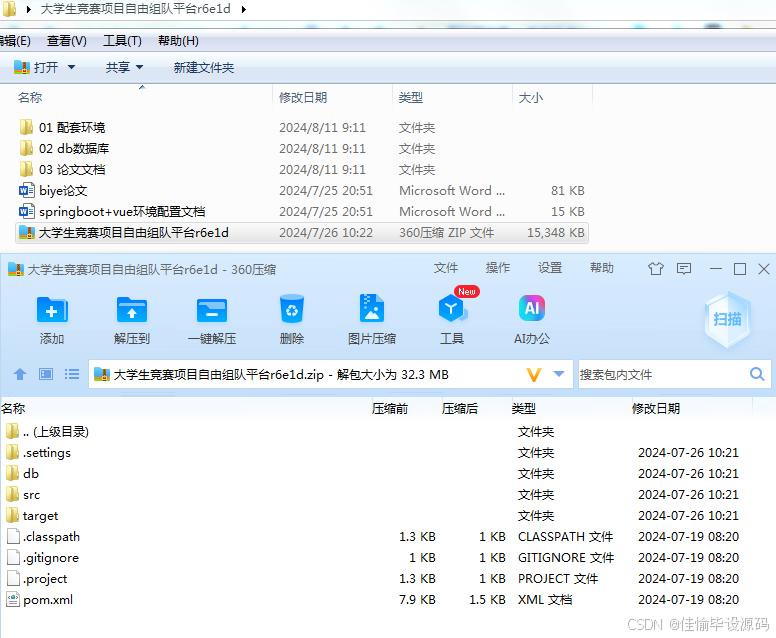
Task: Open the 操作 menu in 360压缩
Action: pyautogui.click(x=498, y=268)
